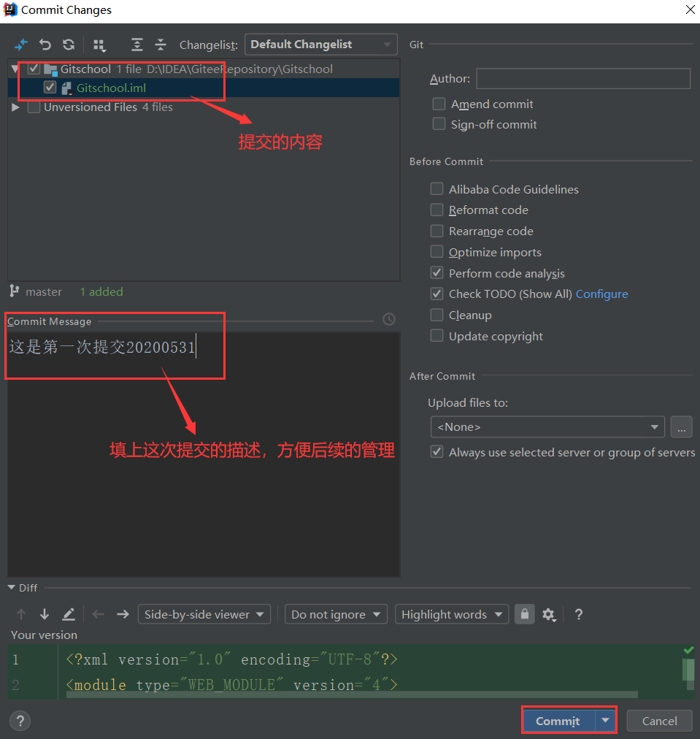Screen dimensions: 700x739
Task: Uncheck the Gitschool.iml file checkbox
Action: [x=50, y=88]
